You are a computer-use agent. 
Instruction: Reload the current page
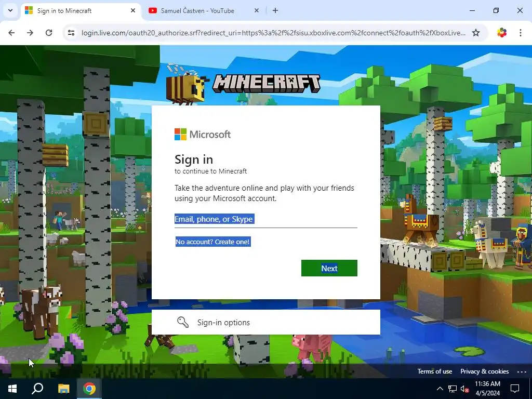[49, 33]
